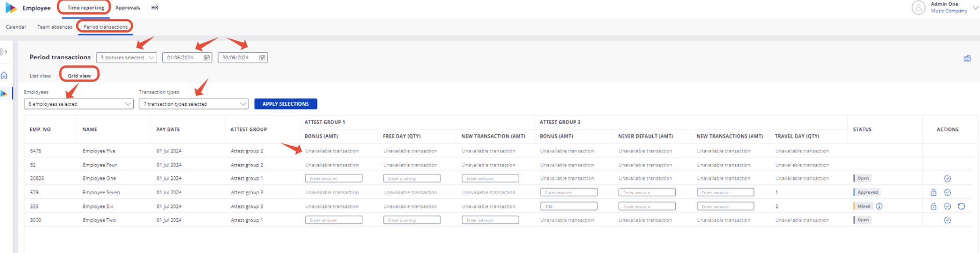Open the Team absences tab
Screen dimensions: 980x253
pos(55,27)
